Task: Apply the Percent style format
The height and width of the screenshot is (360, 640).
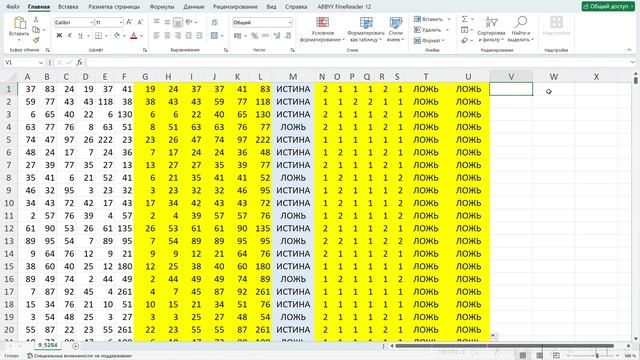Action: pos(254,36)
